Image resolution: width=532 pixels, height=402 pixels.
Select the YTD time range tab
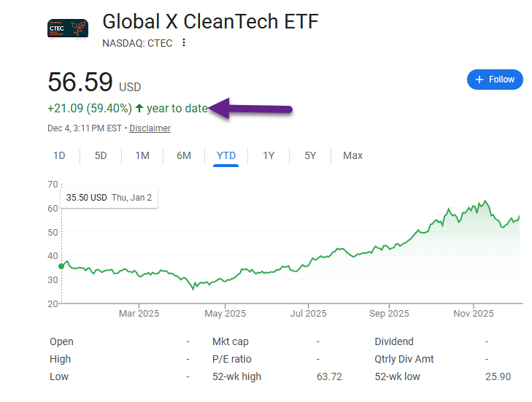click(226, 155)
